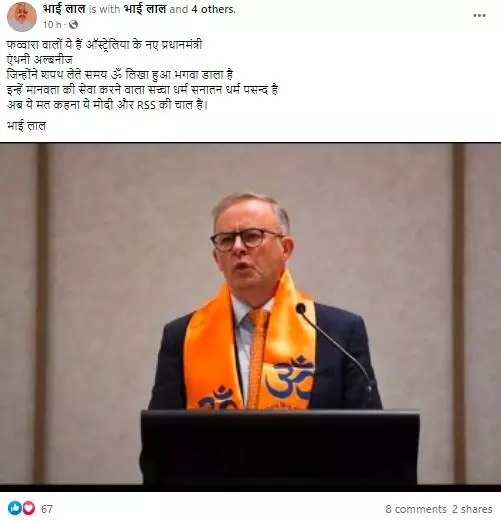Click the 'भाई लाल' signature at the post end

(x=26, y=126)
